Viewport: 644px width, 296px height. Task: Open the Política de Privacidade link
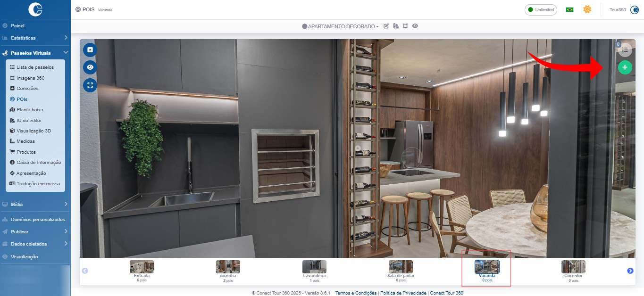[x=403, y=293]
